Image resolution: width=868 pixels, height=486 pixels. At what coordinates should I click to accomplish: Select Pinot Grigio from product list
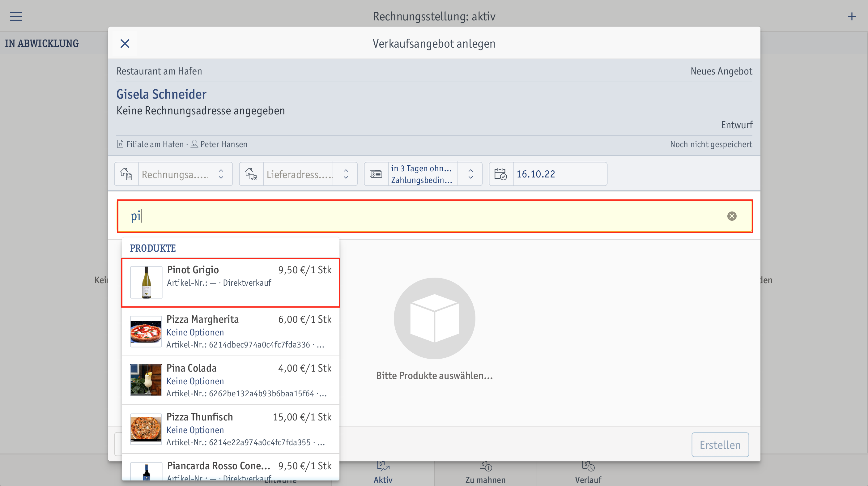coord(231,283)
